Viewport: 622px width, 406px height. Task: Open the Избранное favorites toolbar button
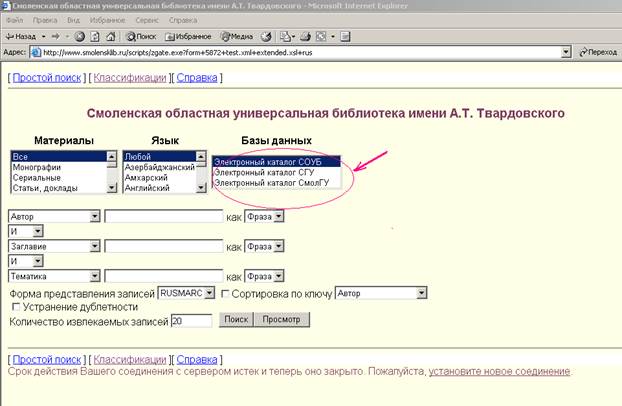point(188,37)
